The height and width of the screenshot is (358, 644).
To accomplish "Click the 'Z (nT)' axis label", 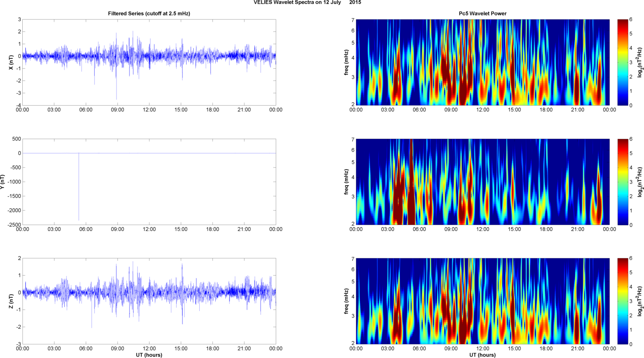I will click(x=11, y=301).
